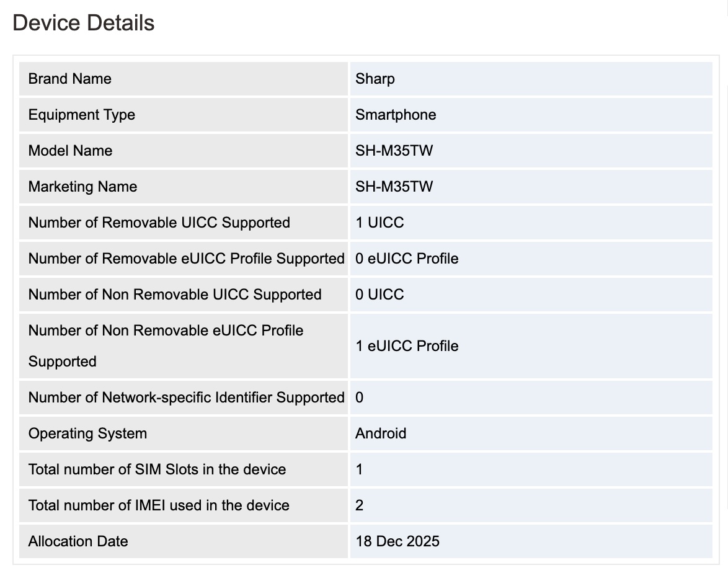Screen dimensions: 728x573
Task: Click the Equipment Type label
Action: [x=82, y=115]
